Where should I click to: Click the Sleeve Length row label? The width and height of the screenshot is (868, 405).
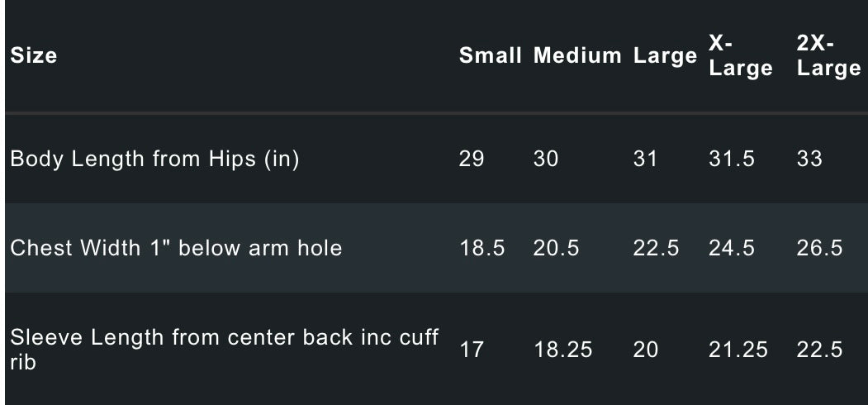224,349
